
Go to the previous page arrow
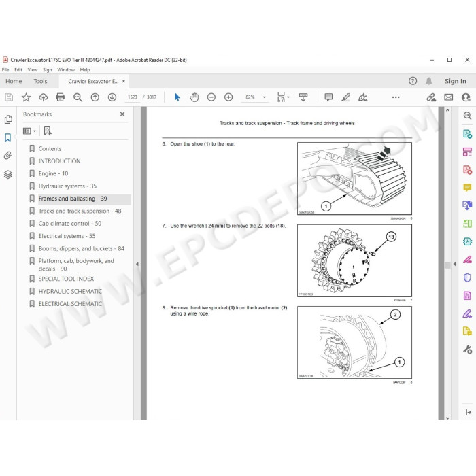(x=95, y=97)
